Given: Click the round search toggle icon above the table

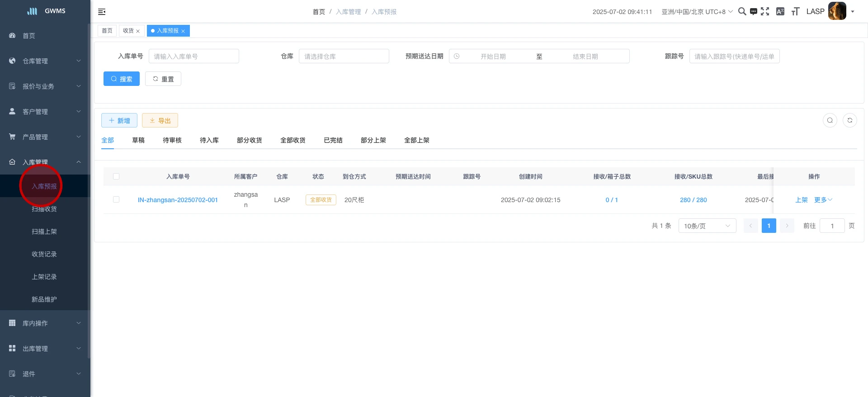Looking at the screenshot, I should click(830, 120).
